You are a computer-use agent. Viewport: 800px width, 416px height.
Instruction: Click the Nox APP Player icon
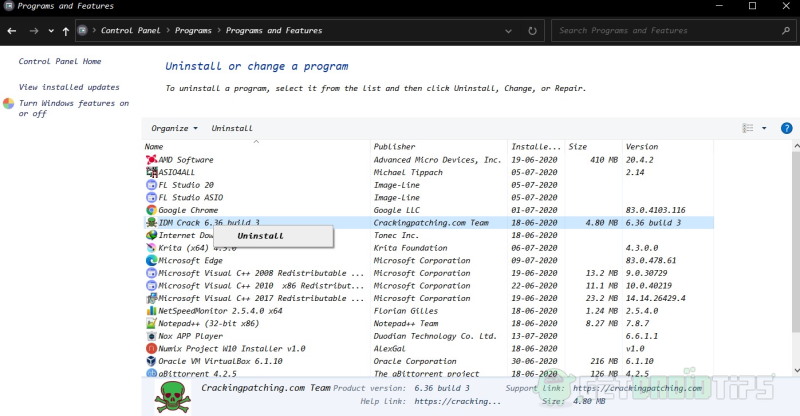(151, 336)
